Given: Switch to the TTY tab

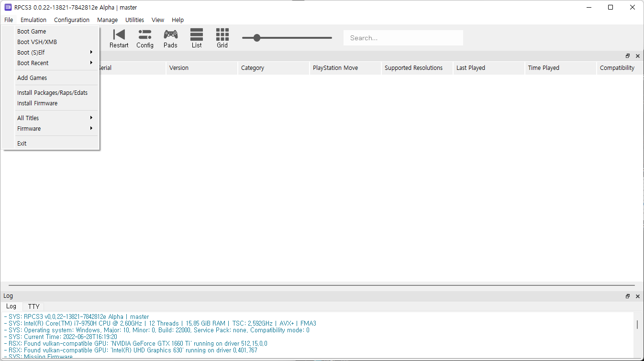Looking at the screenshot, I should [33, 306].
